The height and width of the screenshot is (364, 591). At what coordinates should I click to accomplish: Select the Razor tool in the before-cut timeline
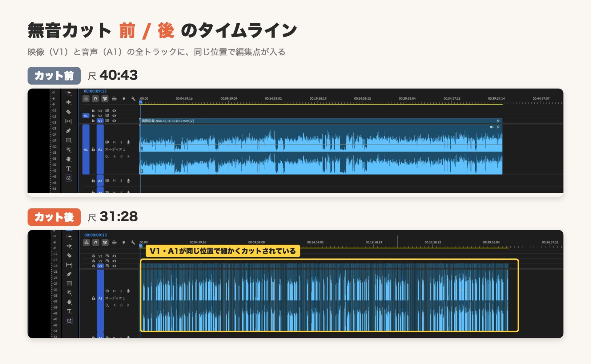(68, 112)
